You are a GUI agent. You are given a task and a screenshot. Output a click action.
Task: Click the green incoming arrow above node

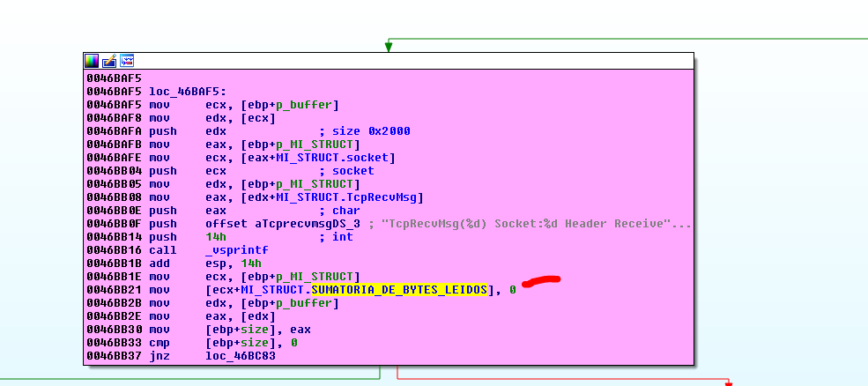[x=388, y=45]
